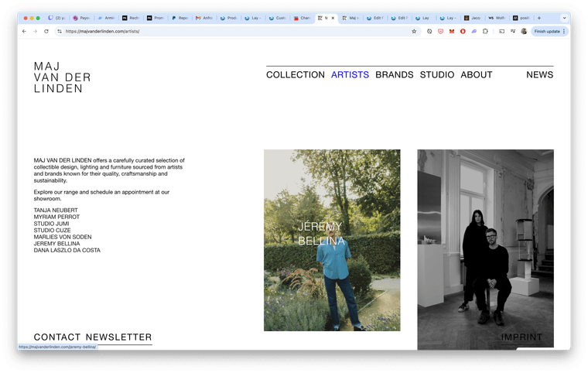Expand the tab search dropdown
The image size is (588, 373).
tap(564, 17)
